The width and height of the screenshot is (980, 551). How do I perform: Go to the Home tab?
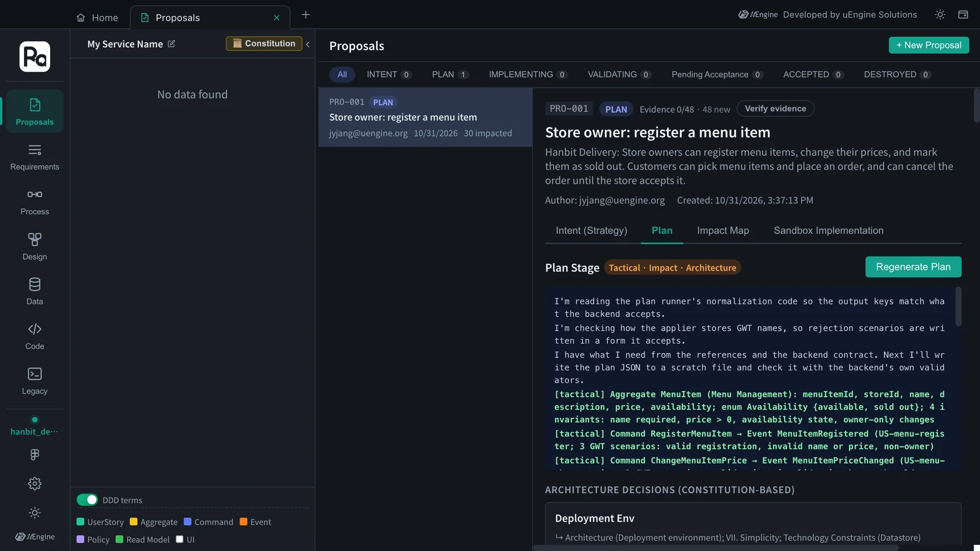97,18
